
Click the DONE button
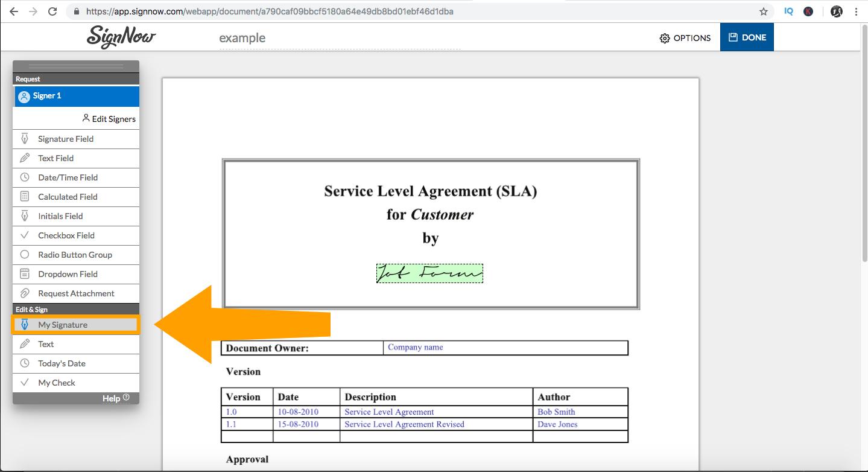[747, 37]
